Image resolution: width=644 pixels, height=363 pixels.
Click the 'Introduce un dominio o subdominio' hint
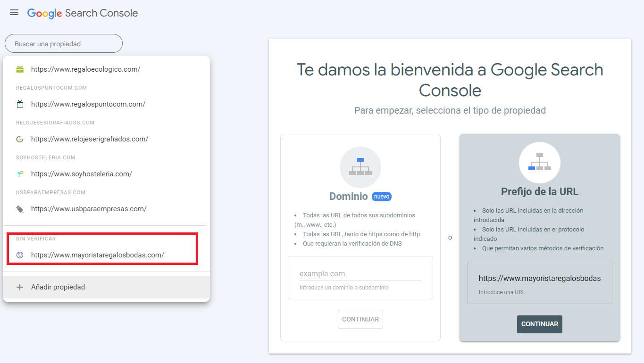[344, 288]
